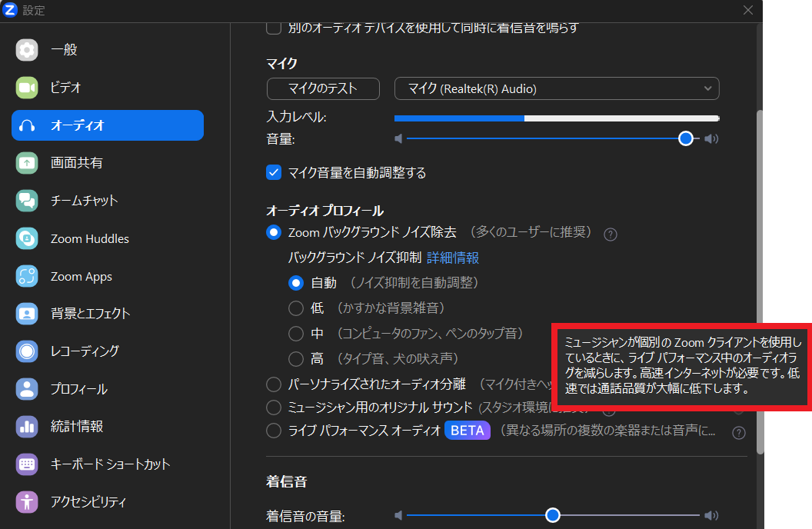
Task: Click mic volume high speaker icon
Action: pyautogui.click(x=711, y=138)
